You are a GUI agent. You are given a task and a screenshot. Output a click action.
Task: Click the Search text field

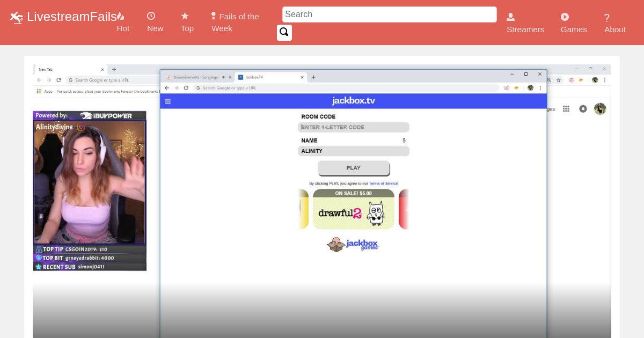(x=389, y=14)
